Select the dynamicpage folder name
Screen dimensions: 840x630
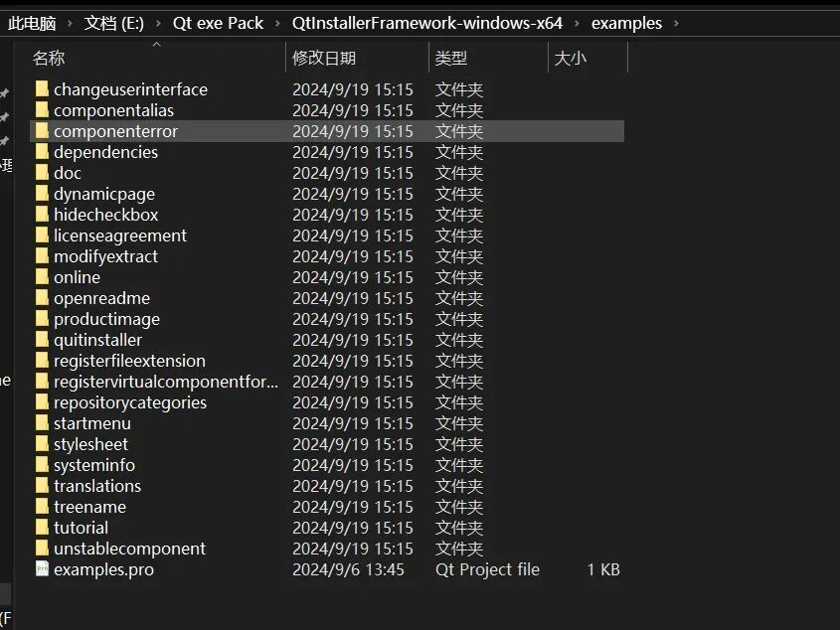104,194
